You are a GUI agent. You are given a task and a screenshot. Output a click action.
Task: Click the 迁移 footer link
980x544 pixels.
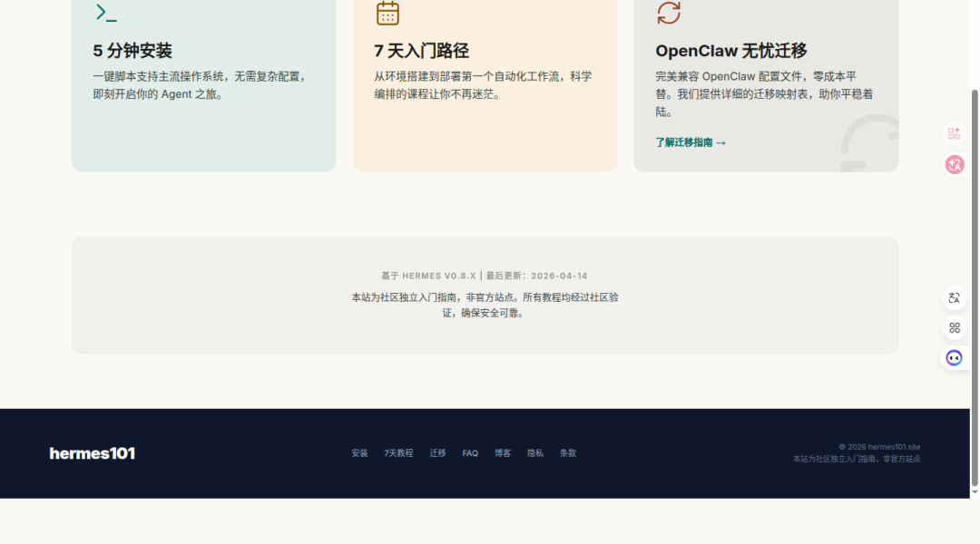(438, 453)
